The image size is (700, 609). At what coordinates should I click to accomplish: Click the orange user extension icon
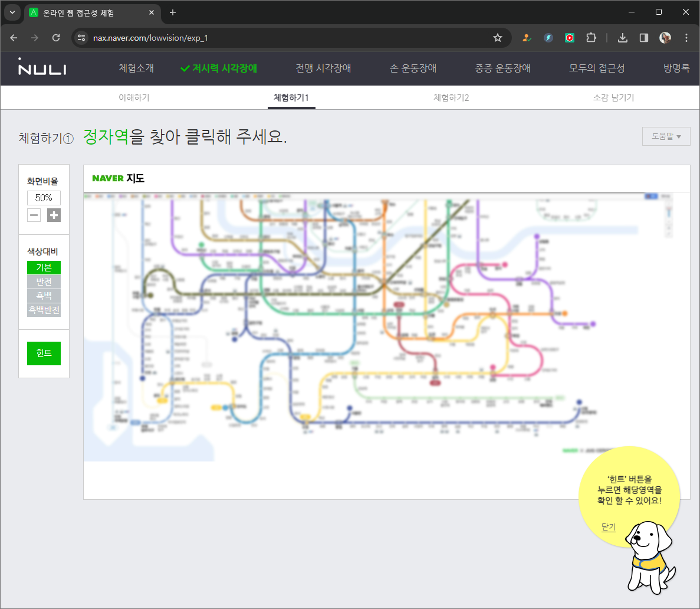point(527,38)
